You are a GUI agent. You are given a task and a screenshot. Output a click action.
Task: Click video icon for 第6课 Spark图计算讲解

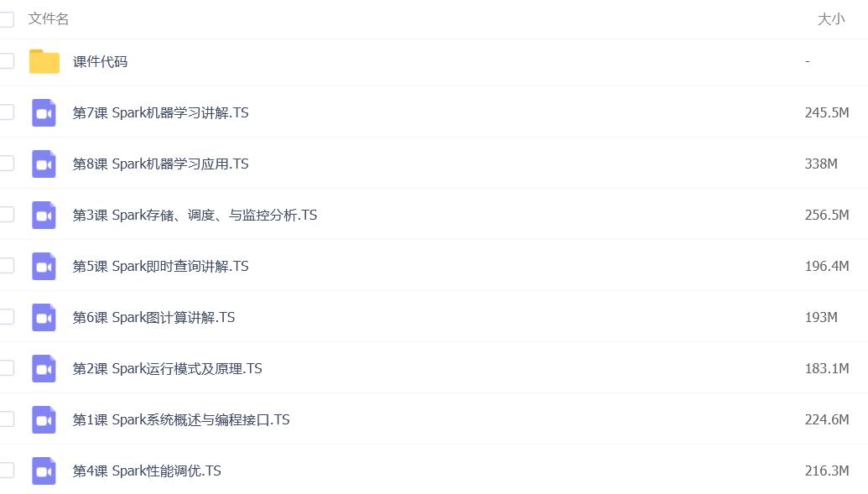(x=44, y=317)
